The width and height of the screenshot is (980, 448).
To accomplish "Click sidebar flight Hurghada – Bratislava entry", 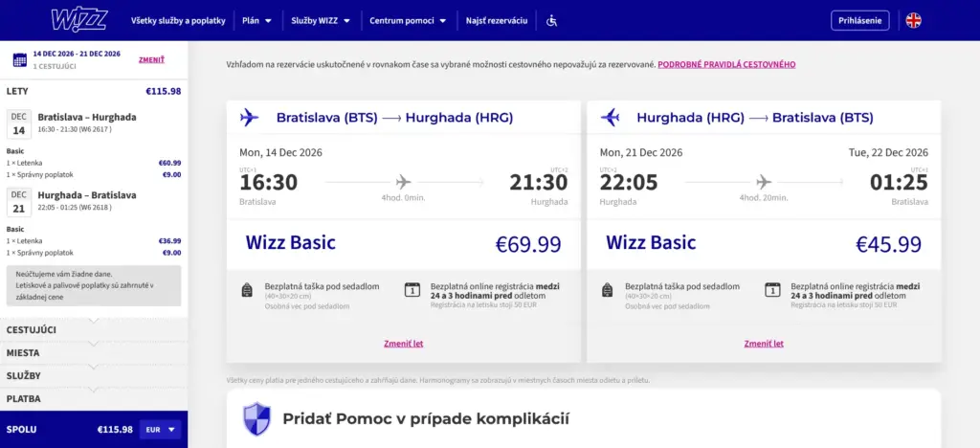I will click(87, 195).
